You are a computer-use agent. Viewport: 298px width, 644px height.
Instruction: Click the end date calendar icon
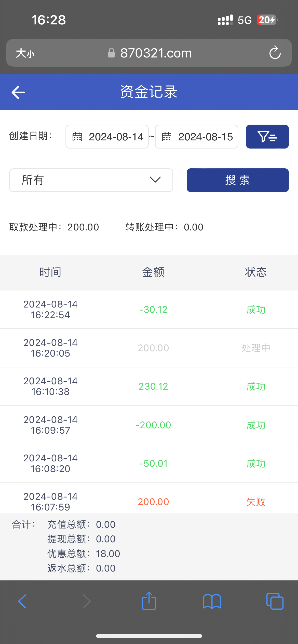(x=167, y=137)
